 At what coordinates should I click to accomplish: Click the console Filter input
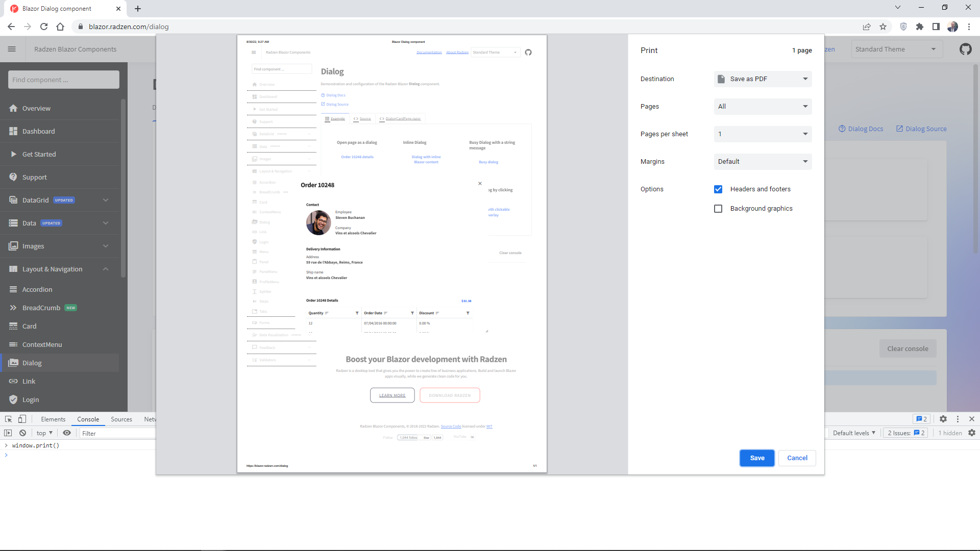click(x=117, y=433)
